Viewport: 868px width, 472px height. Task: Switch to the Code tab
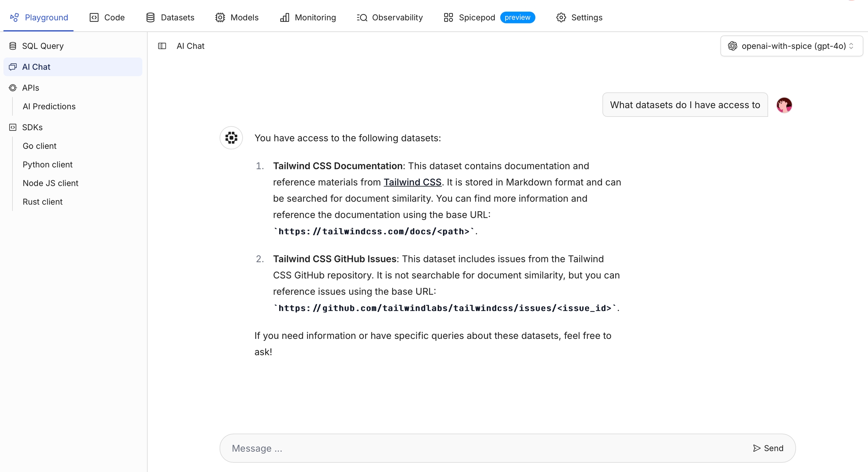(x=107, y=17)
